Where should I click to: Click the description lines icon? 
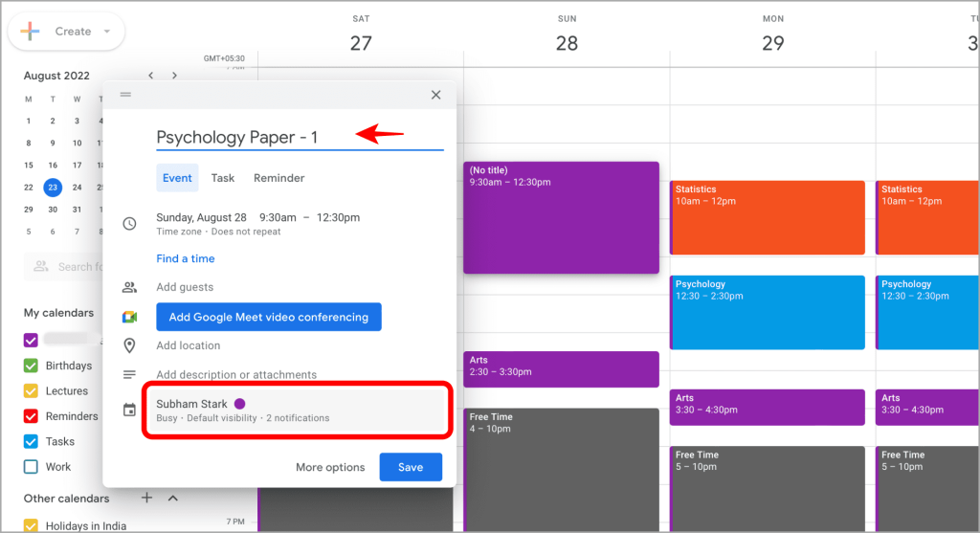tap(129, 375)
